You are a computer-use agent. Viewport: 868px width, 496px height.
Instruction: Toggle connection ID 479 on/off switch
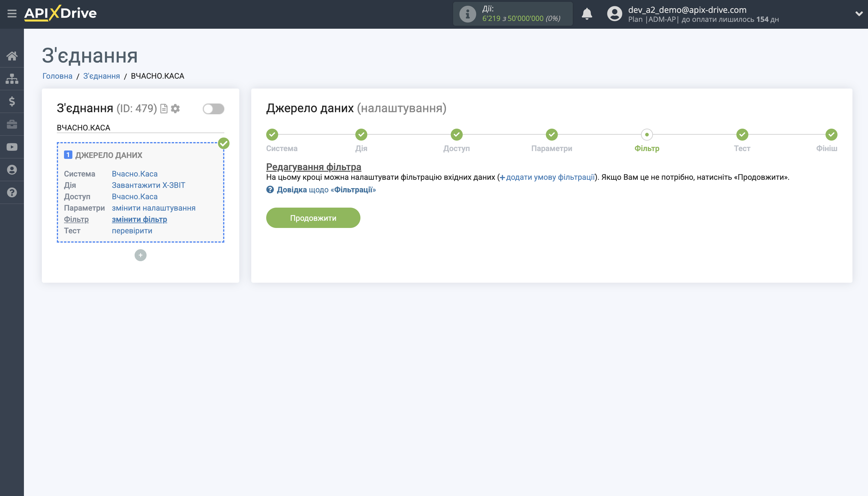pyautogui.click(x=213, y=109)
